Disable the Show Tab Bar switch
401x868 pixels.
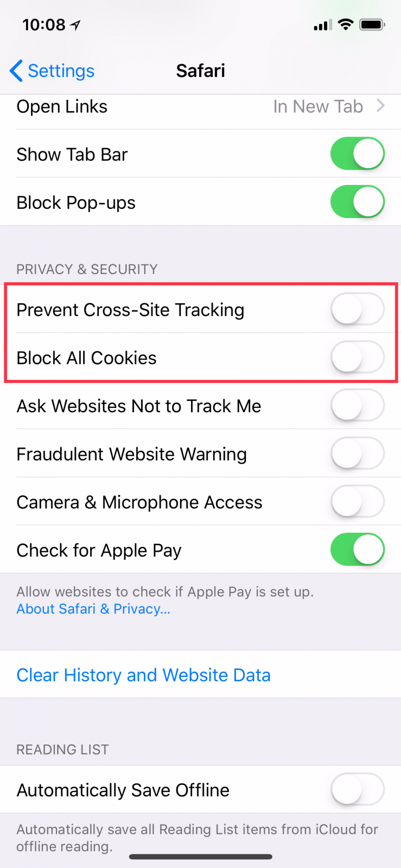pyautogui.click(x=358, y=154)
